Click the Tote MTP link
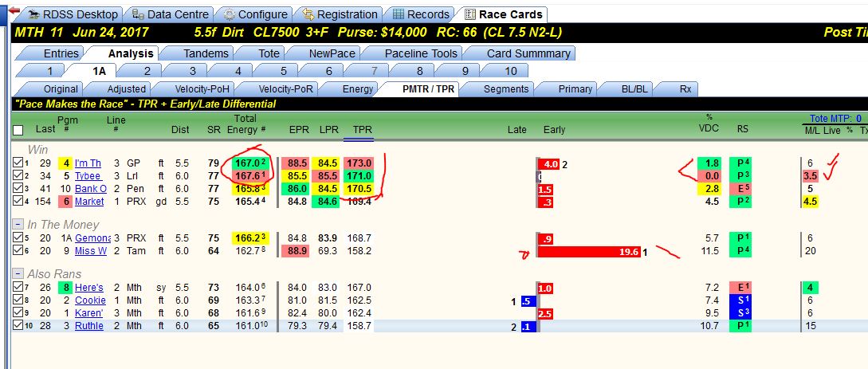Viewport: 868px width, 369px height. point(835,119)
